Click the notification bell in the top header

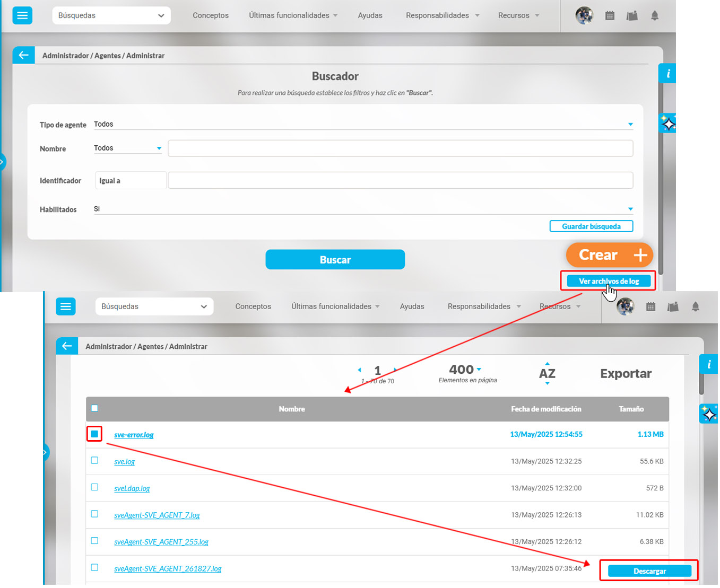(654, 16)
